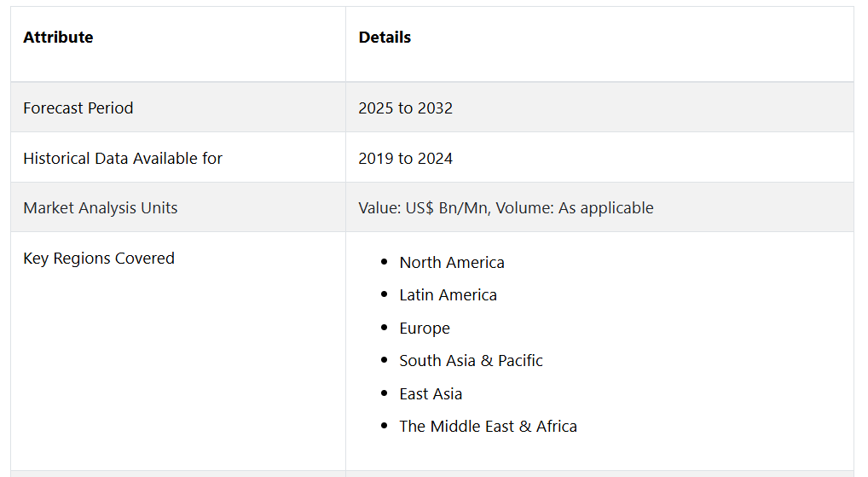Click the bullet beside East Asia

(385, 393)
